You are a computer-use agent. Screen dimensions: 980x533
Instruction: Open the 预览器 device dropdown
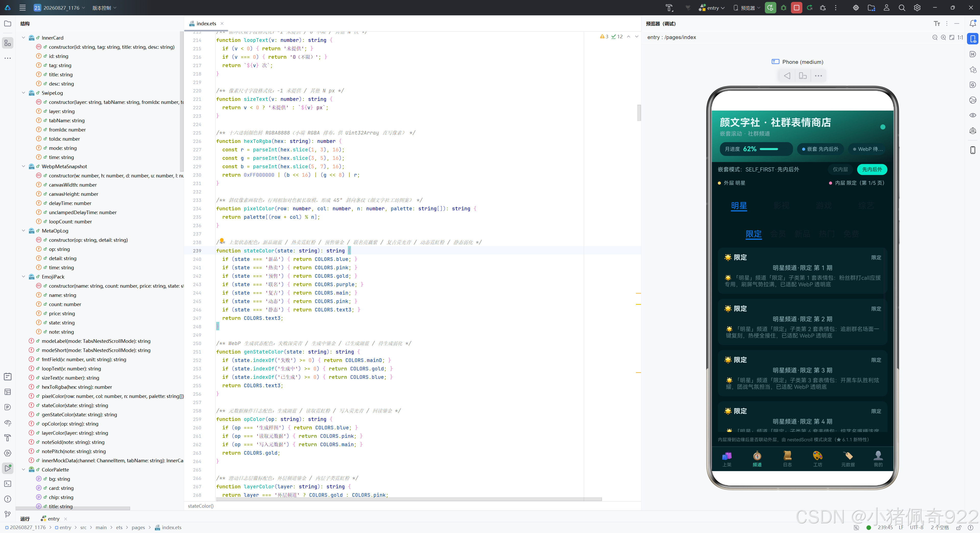coord(747,8)
